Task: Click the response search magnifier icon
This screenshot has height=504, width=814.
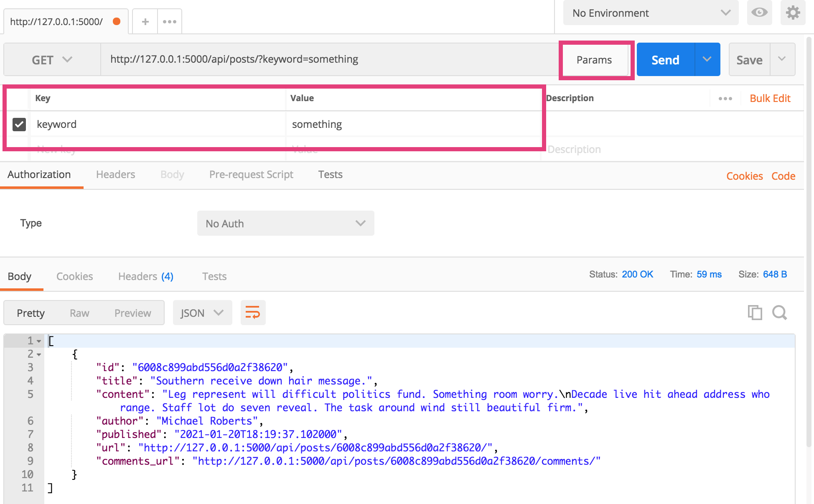Action: (x=779, y=313)
